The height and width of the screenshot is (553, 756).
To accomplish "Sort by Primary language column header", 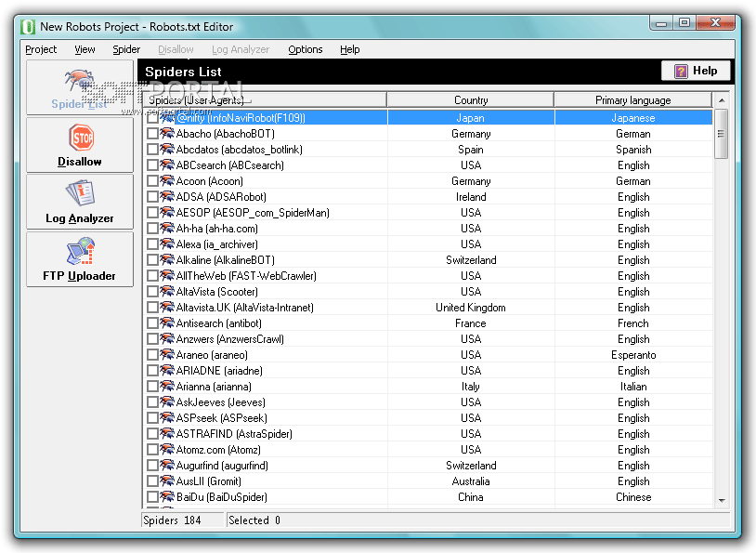I will pyautogui.click(x=633, y=99).
